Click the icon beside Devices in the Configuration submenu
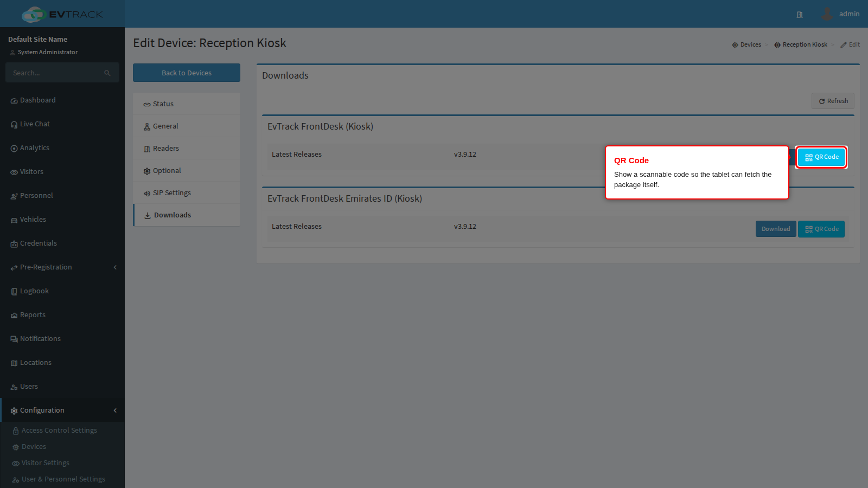 coord(16,447)
